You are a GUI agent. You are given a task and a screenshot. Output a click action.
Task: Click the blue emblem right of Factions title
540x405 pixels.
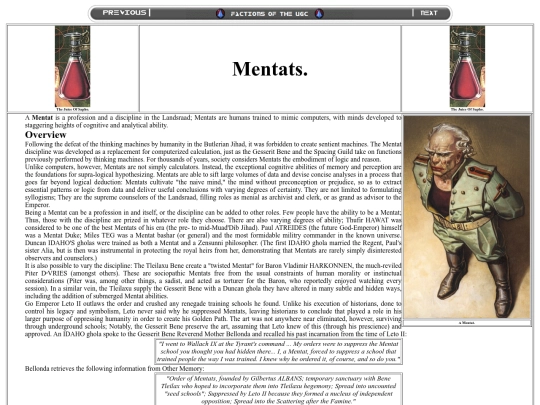(x=319, y=14)
